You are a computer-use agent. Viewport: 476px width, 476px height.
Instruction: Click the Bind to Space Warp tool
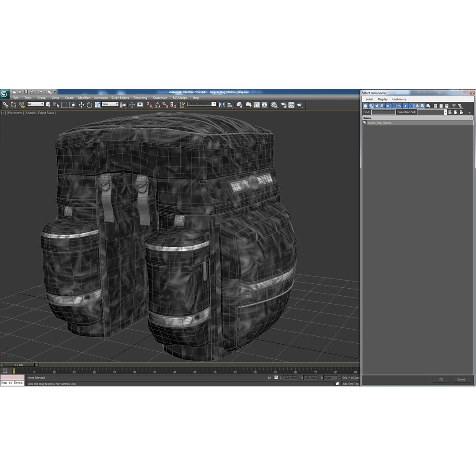[22, 105]
